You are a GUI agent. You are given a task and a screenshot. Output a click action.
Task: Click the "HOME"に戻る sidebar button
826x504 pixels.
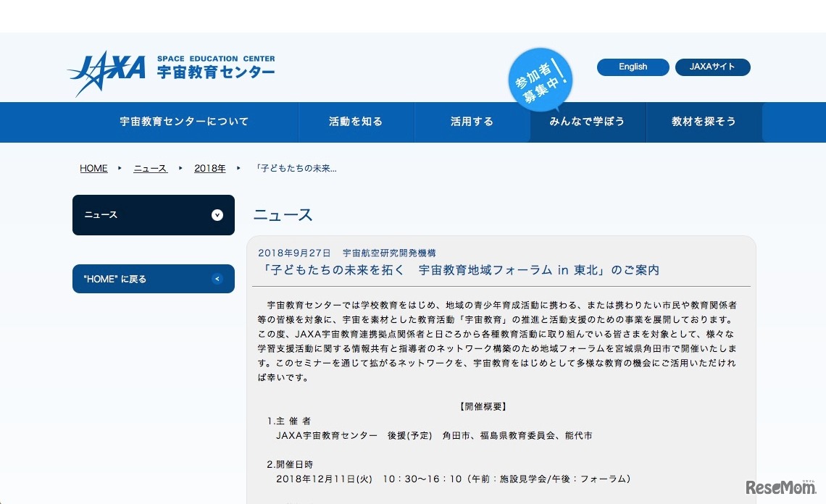[153, 279]
